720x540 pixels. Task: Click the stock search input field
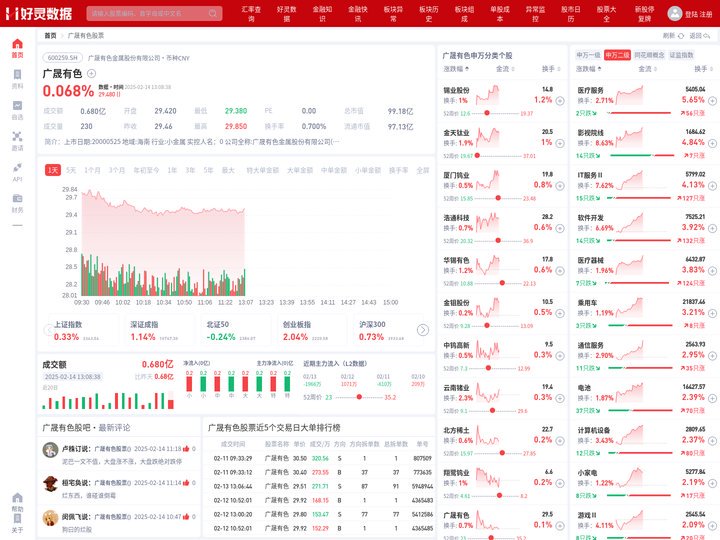[x=154, y=13]
